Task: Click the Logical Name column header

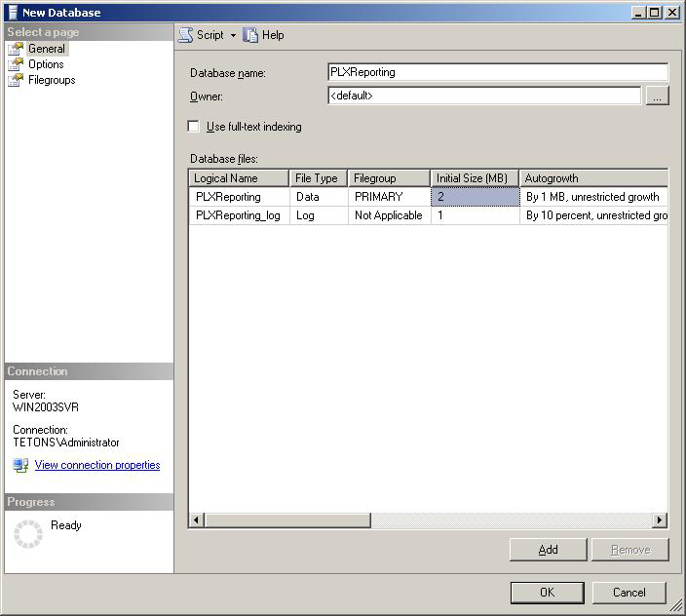Action: point(239,178)
